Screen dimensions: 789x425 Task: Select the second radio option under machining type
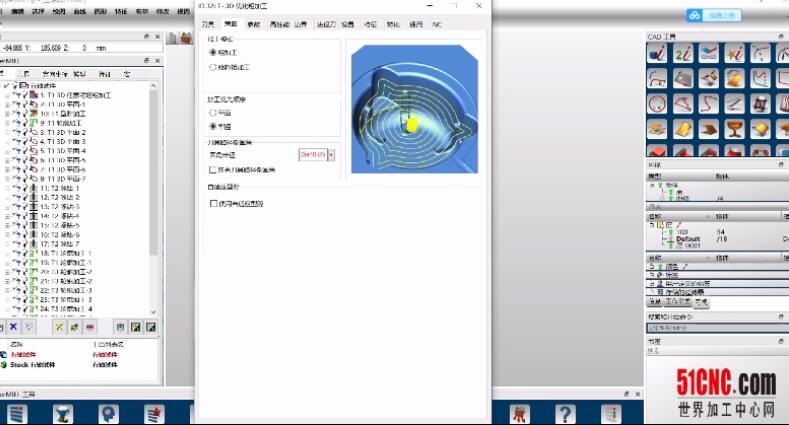coord(212,67)
